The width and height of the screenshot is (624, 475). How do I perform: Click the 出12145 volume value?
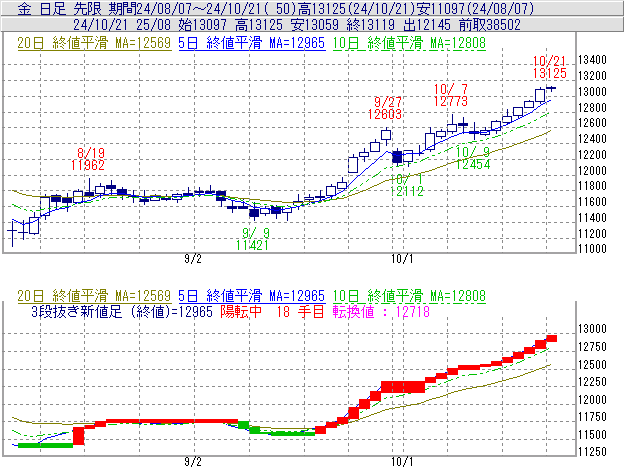[x=427, y=25]
